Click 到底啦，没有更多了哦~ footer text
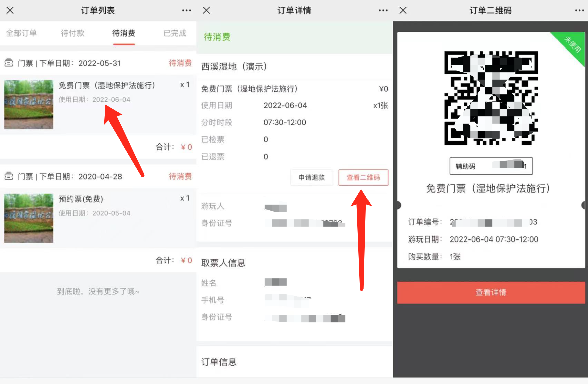588x384 pixels. pos(98,291)
